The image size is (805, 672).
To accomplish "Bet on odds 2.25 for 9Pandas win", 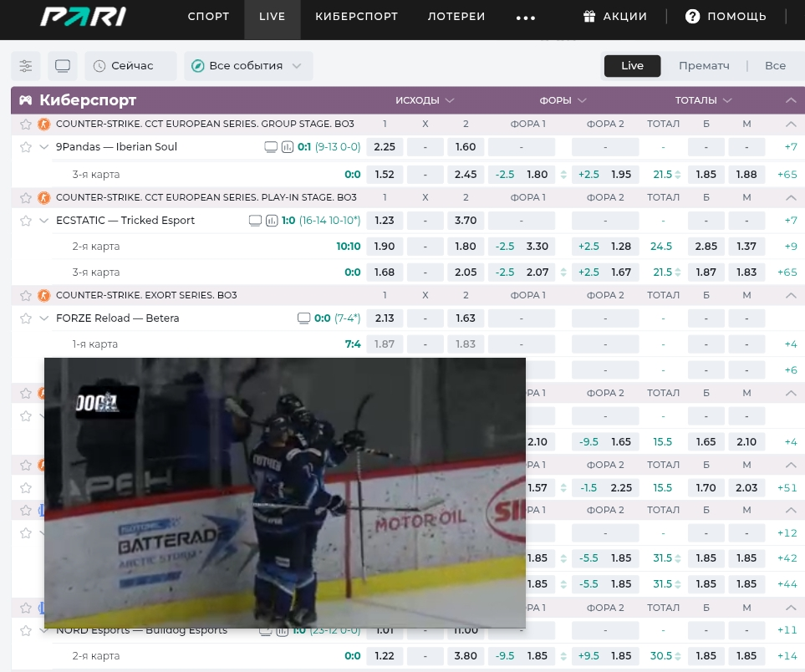I will pyautogui.click(x=385, y=147).
